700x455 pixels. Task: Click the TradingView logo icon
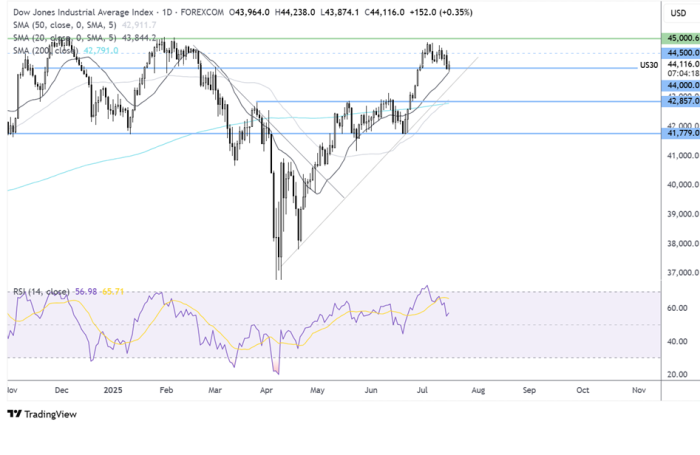coord(14,414)
